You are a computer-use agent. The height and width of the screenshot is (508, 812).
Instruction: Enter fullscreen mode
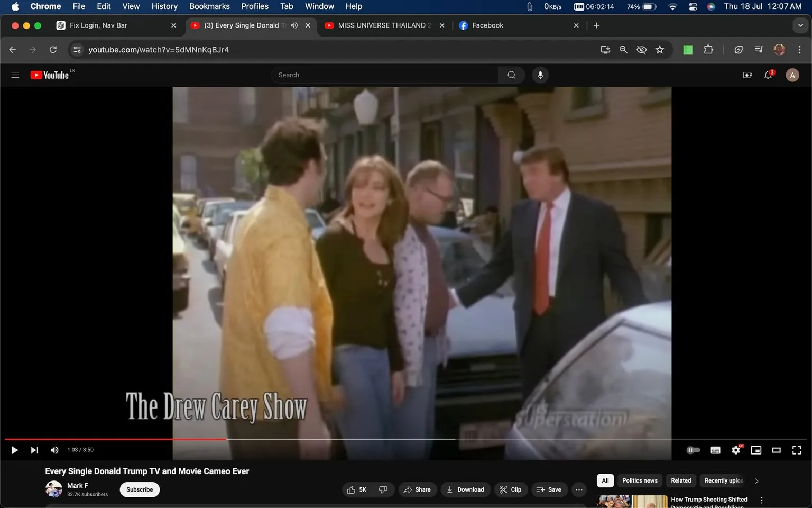796,450
